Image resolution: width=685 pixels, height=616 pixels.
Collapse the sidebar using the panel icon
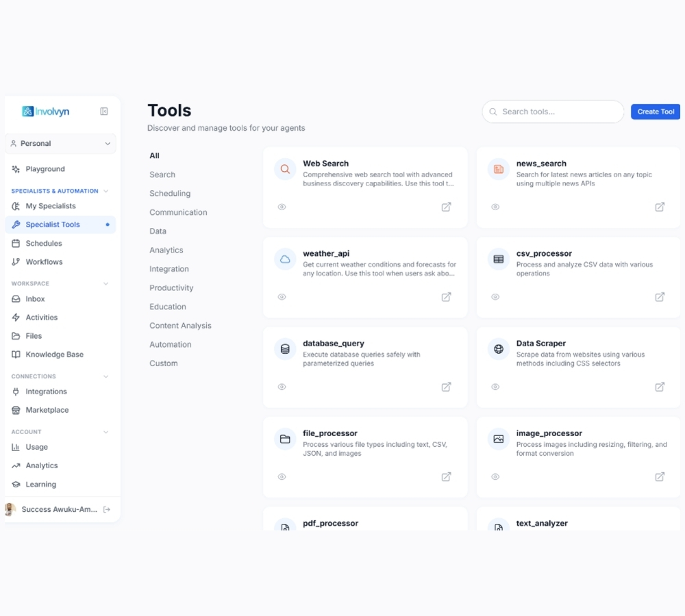(104, 112)
